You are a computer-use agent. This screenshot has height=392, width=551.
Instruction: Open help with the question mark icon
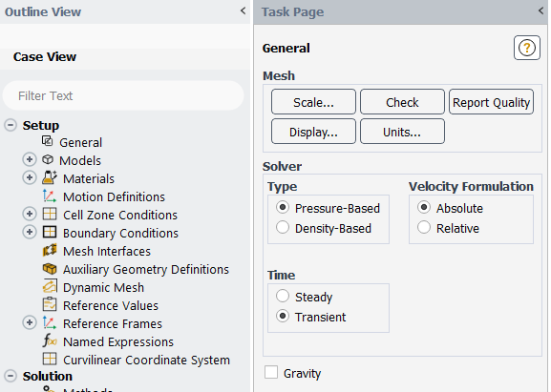pos(527,48)
